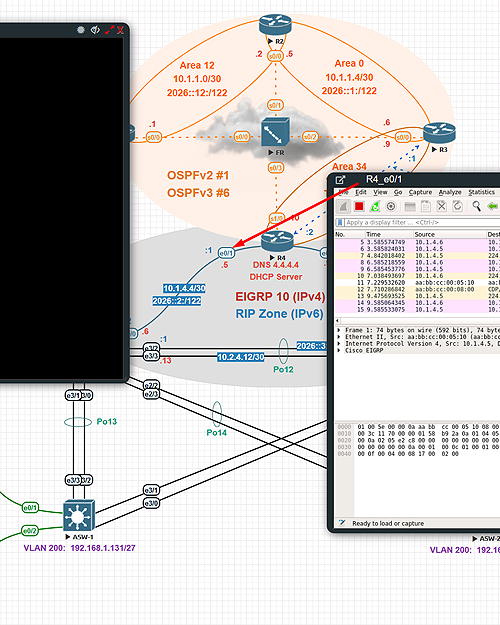
Task: Select the ASW-1 switch node
Action: click(x=79, y=516)
